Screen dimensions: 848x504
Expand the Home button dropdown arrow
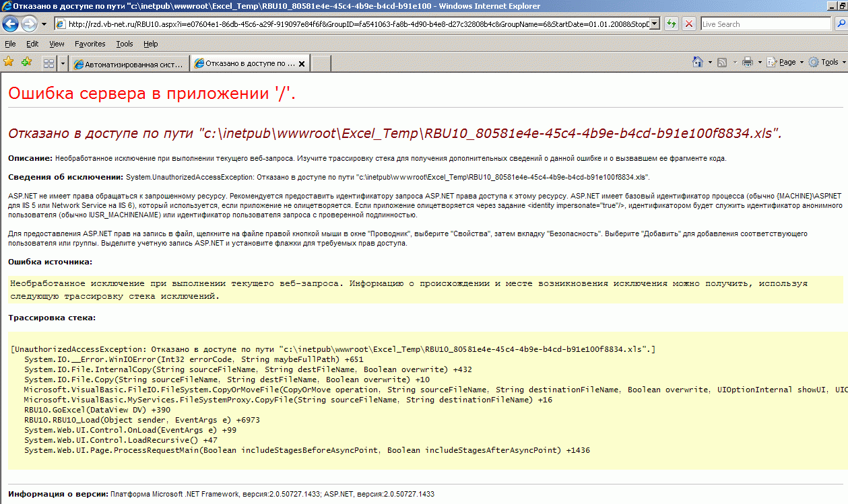pyautogui.click(x=710, y=62)
